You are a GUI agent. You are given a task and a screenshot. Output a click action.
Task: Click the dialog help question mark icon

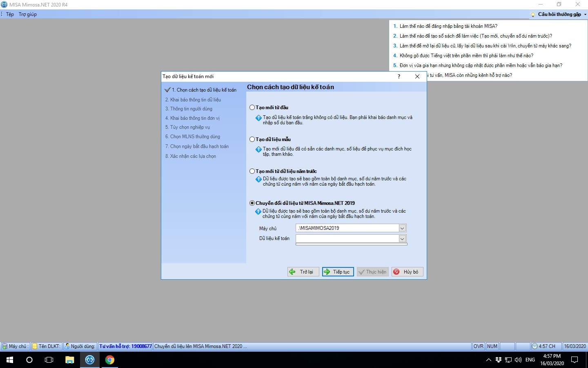[399, 76]
